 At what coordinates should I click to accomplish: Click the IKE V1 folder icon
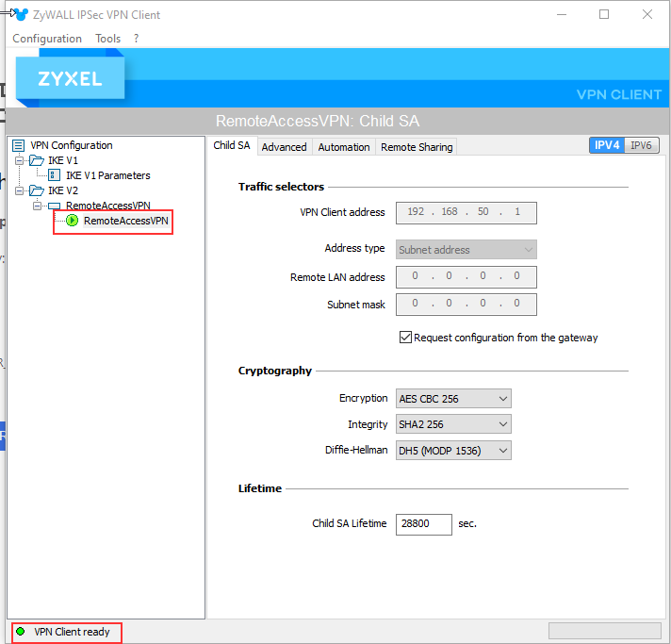coord(37,160)
